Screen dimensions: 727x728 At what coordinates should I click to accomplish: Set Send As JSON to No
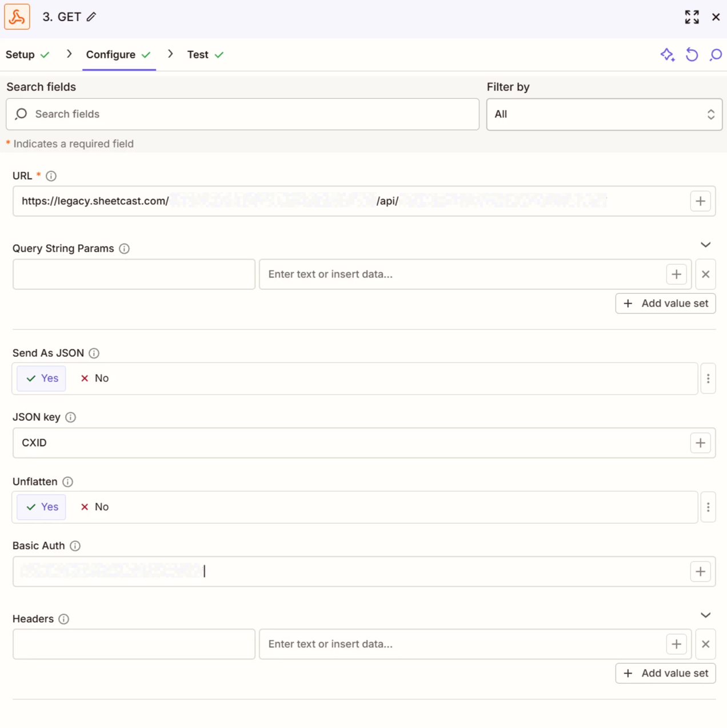pos(95,379)
